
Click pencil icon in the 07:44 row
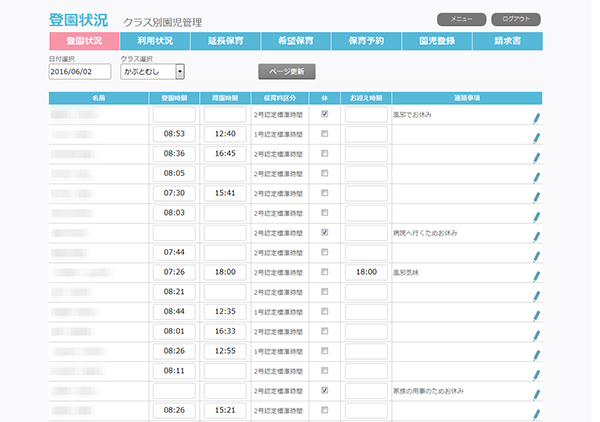pyautogui.click(x=536, y=257)
